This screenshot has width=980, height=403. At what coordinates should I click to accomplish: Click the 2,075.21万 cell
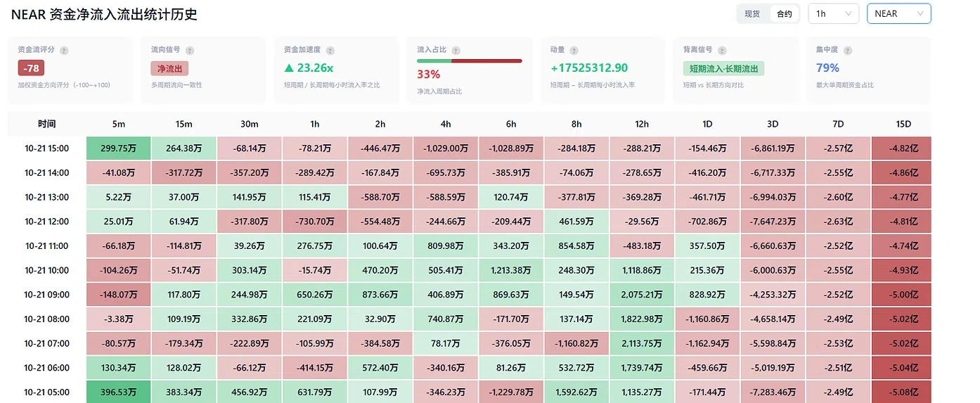642,295
